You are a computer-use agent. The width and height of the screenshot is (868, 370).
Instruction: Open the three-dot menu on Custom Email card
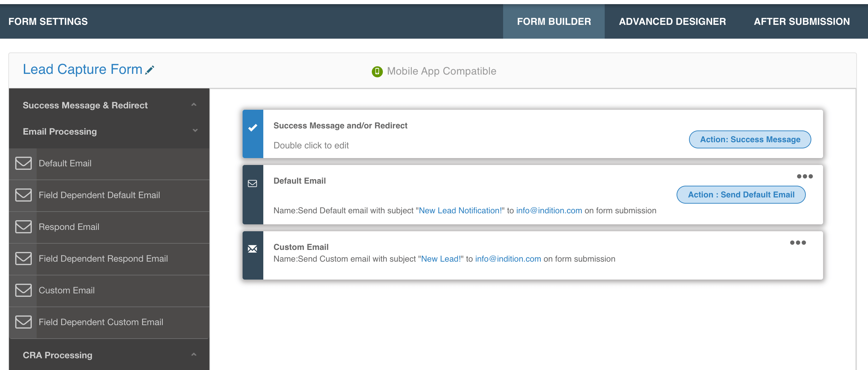[798, 243]
